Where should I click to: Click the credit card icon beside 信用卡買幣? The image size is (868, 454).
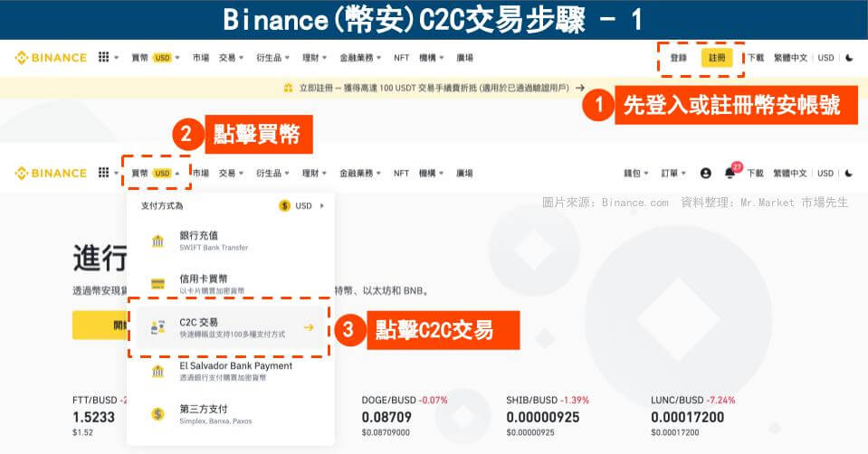[157, 284]
